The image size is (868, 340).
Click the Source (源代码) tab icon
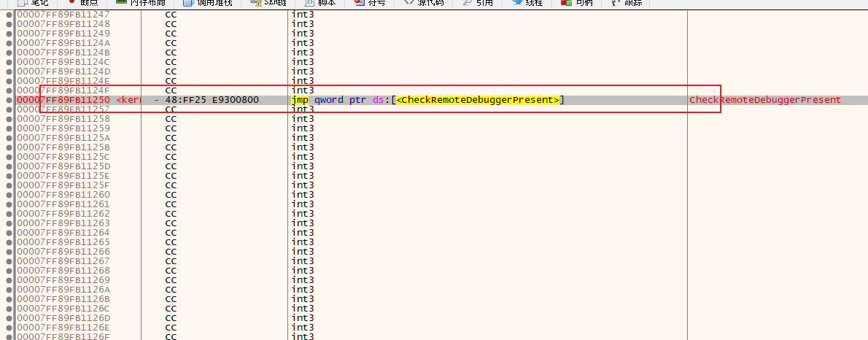[x=408, y=3]
